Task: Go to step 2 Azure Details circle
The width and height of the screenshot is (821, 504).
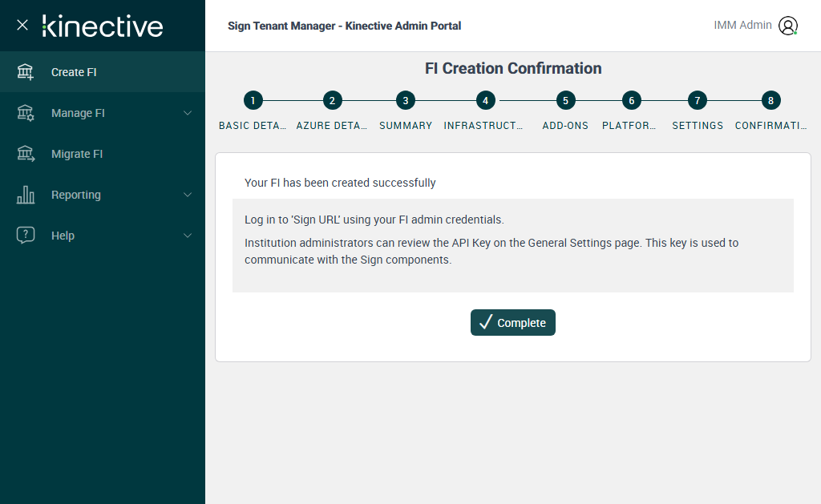Action: click(332, 100)
